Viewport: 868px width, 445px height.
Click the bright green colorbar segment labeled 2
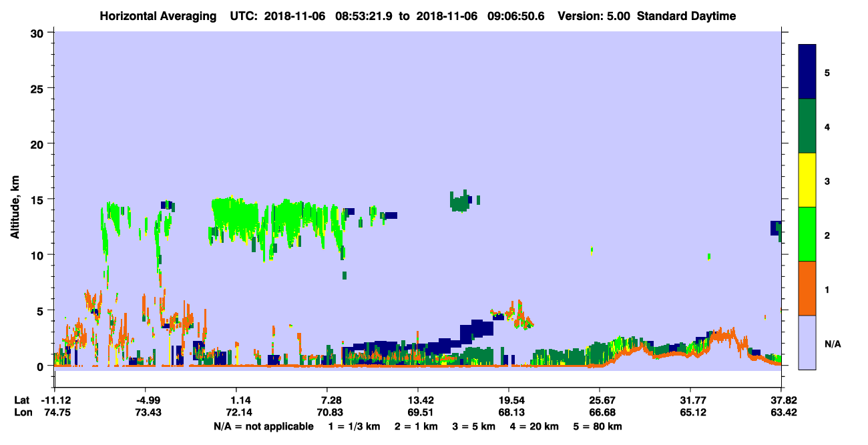(x=807, y=234)
